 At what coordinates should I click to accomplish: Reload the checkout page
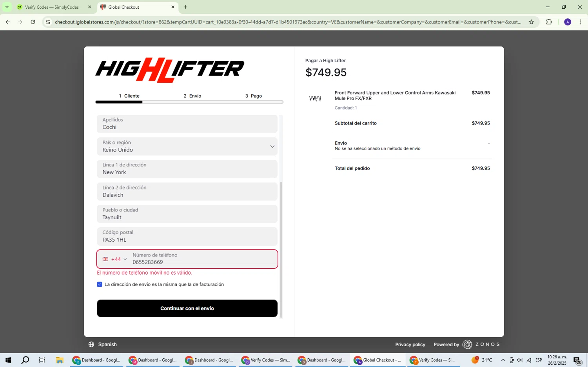click(33, 22)
